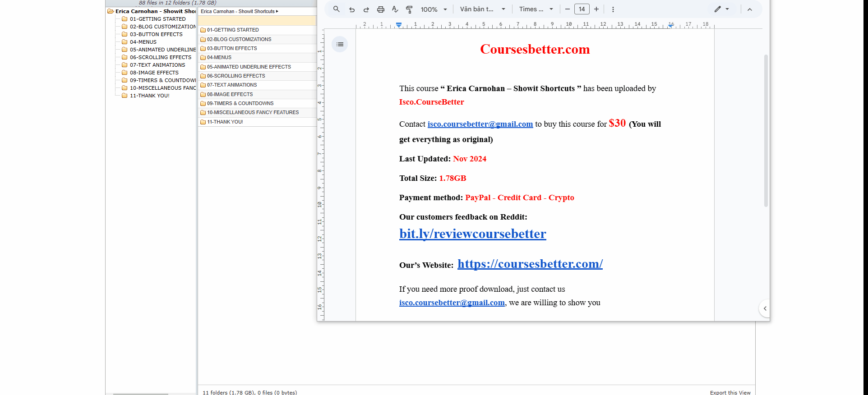Click Export this View
The height and width of the screenshot is (395, 868).
coord(730,392)
